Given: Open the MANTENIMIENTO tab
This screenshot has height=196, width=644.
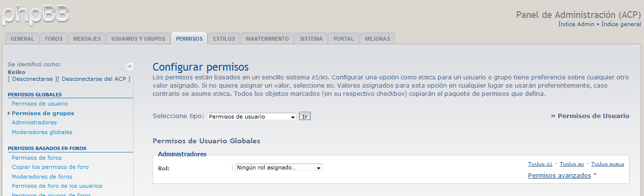Looking at the screenshot, I should 267,39.
